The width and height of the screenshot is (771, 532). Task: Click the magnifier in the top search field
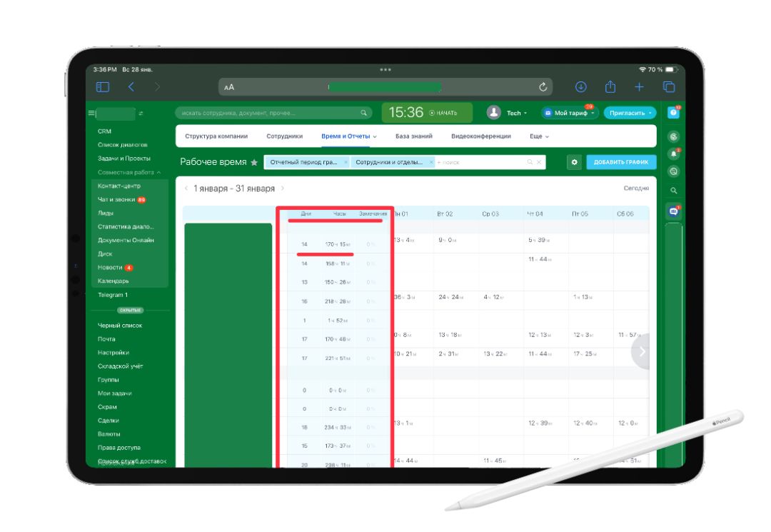363,113
